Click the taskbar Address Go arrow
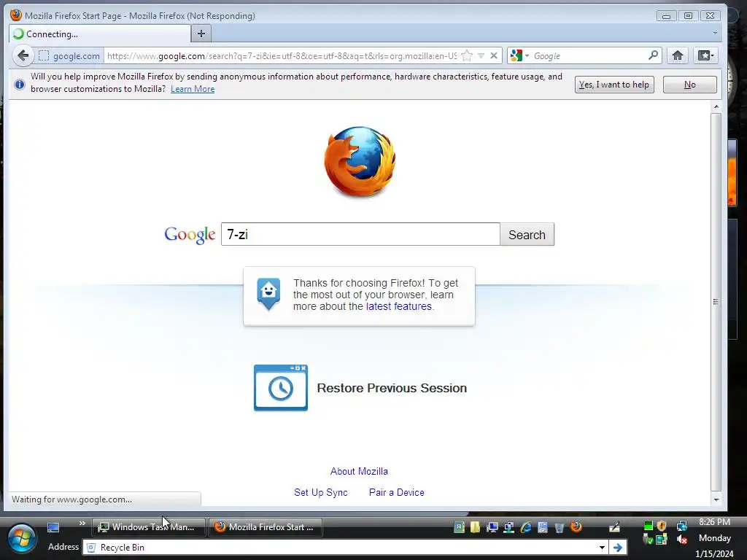 618,547
